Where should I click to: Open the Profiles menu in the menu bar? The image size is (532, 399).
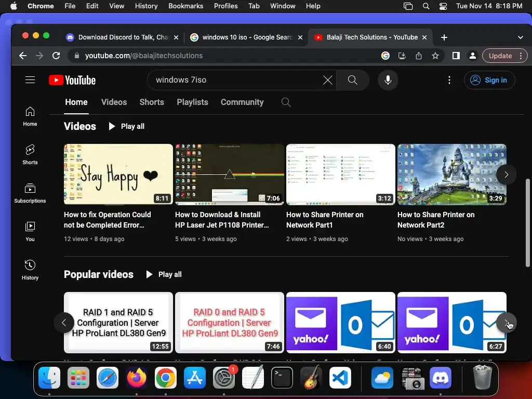[x=225, y=6]
